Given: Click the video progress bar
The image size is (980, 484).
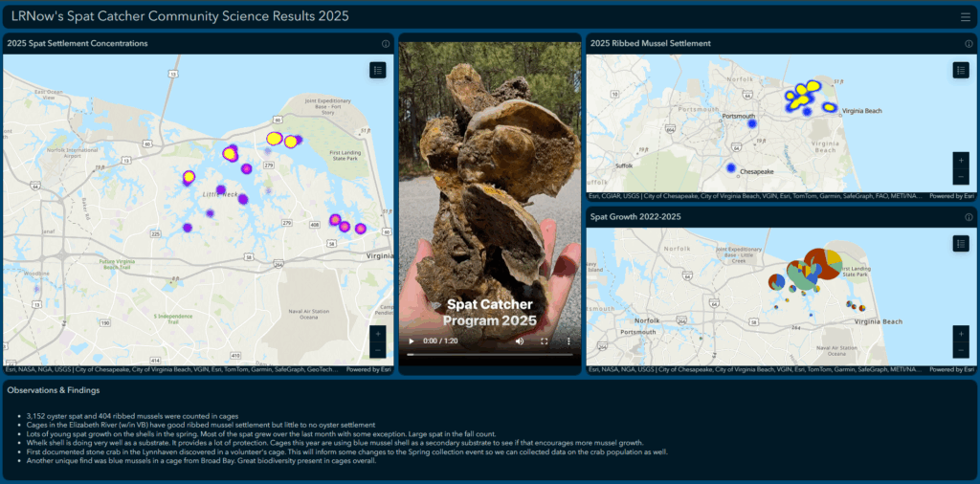Looking at the screenshot, I should point(489,355).
